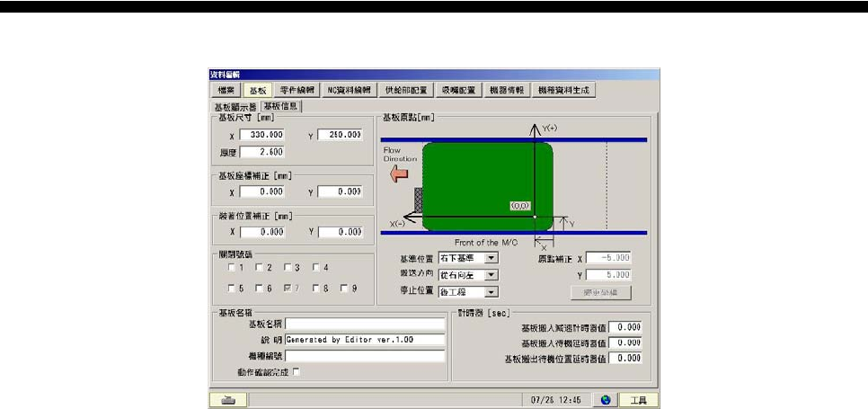Click the 厚度 field showing 2.600
This screenshot has height=409, width=868.
tap(263, 152)
